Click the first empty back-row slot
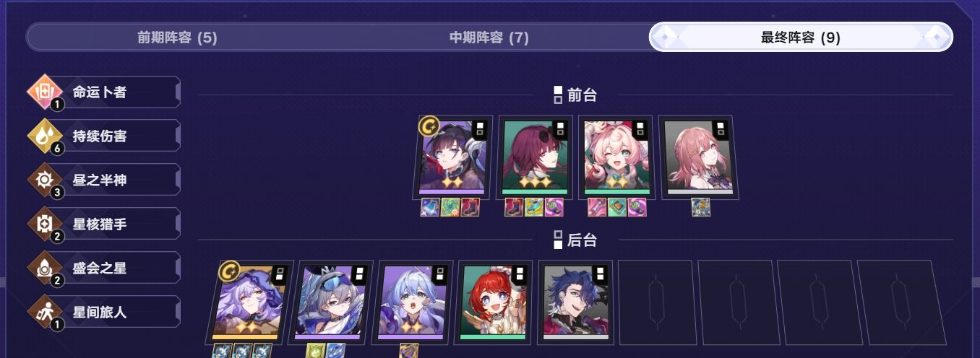980x358 pixels. click(656, 302)
